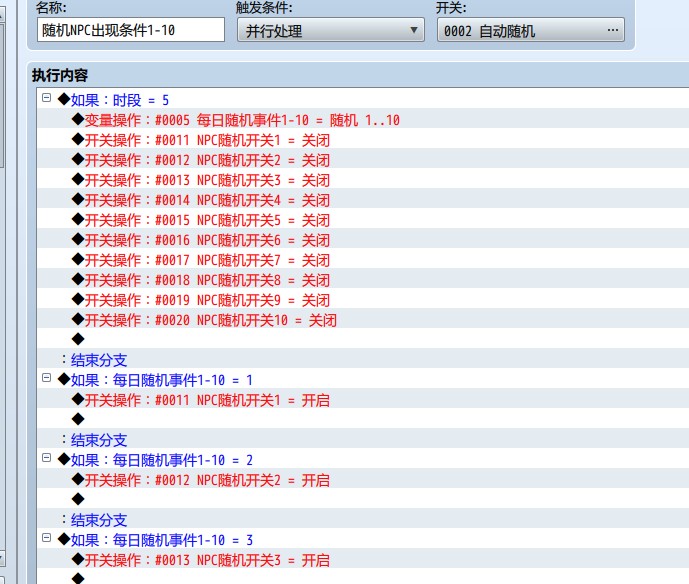Screen dimensions: 689x584
Task: Select line #0011 NPC随机开关1 = 关闭
Action: click(x=363, y=140)
